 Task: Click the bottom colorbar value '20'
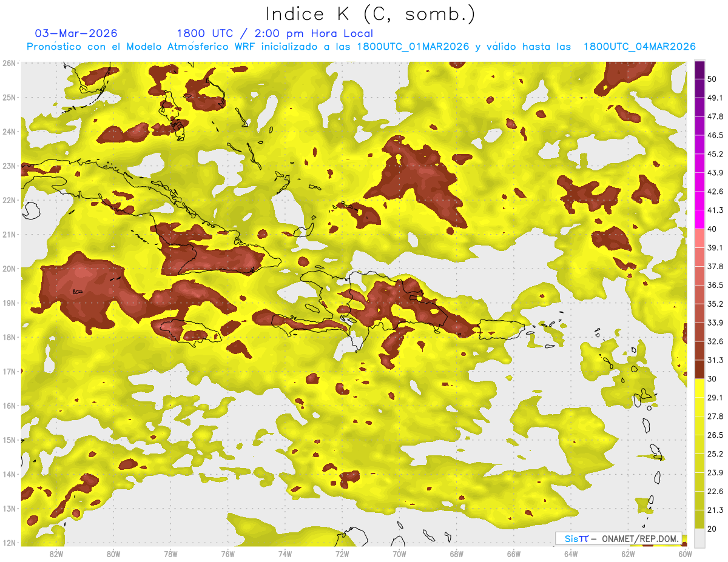[712, 529]
